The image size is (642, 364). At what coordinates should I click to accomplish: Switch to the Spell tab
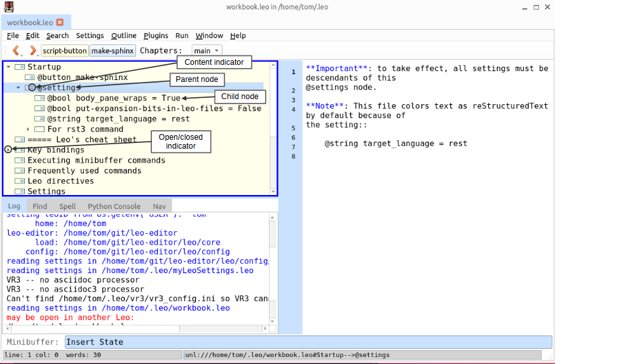tap(67, 206)
